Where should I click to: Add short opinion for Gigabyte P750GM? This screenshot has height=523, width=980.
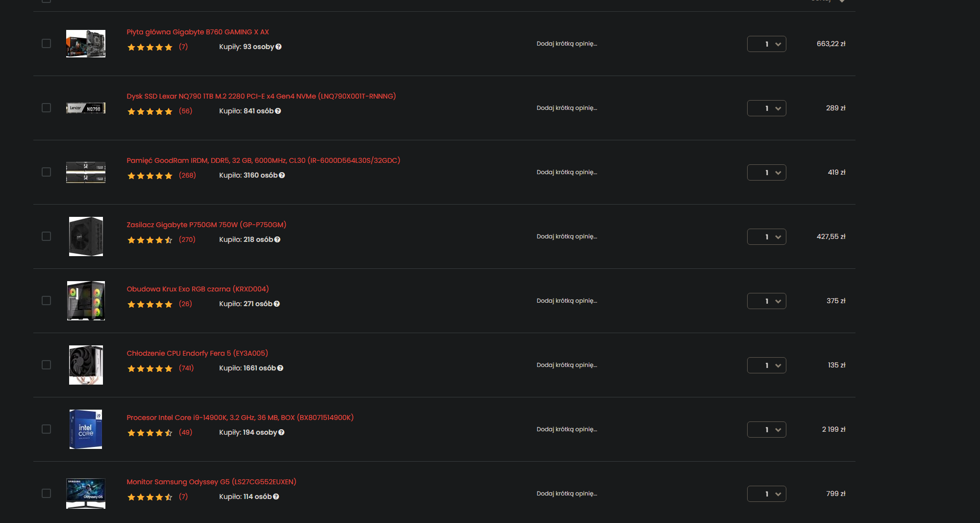click(x=567, y=236)
